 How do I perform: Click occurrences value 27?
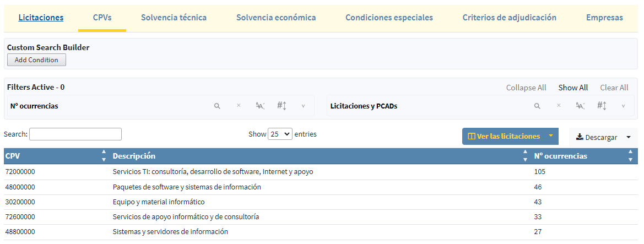[538, 231]
